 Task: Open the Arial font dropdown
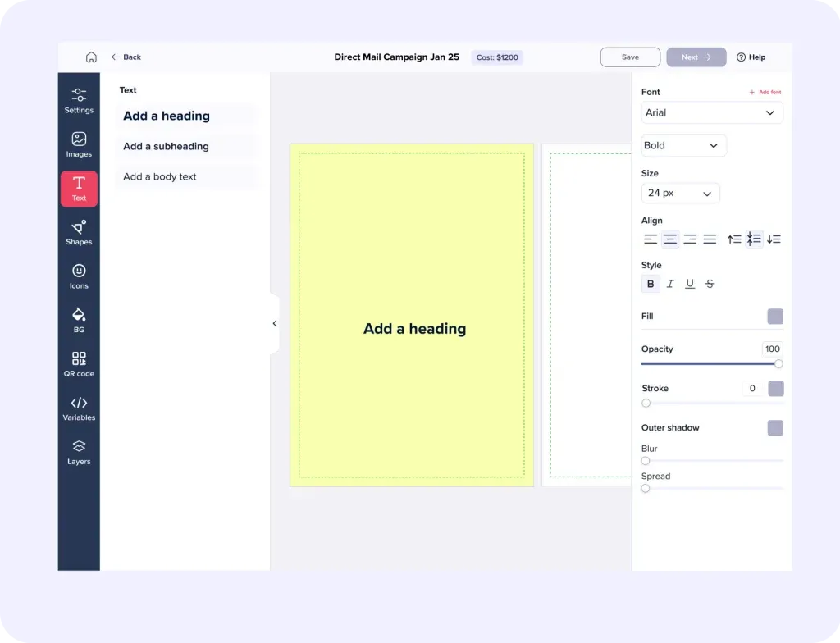click(712, 112)
